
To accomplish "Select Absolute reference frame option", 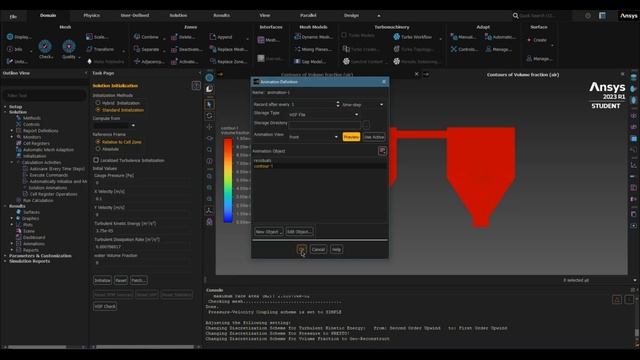I will 98,149.
